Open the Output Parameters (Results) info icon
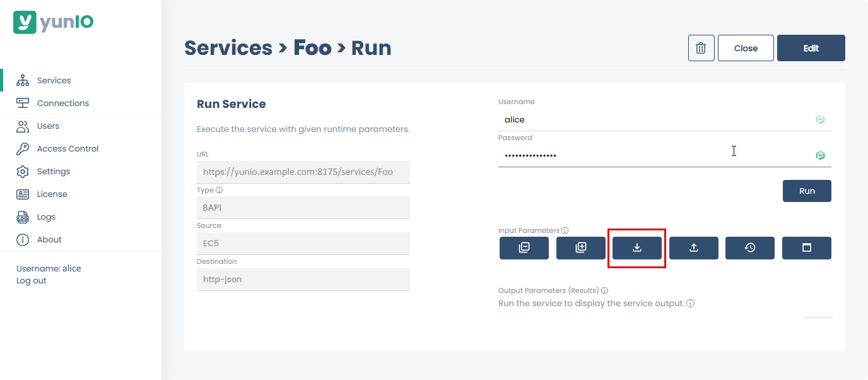The width and height of the screenshot is (868, 380). pos(604,290)
